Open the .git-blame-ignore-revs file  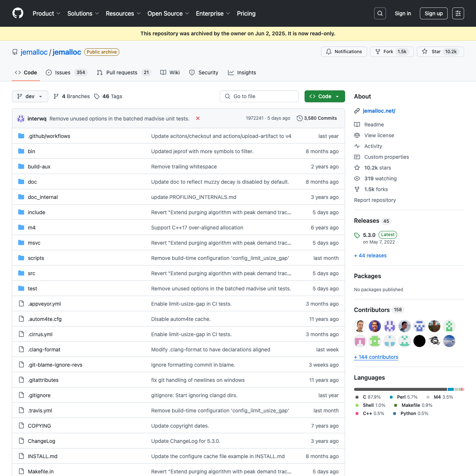[x=55, y=365]
